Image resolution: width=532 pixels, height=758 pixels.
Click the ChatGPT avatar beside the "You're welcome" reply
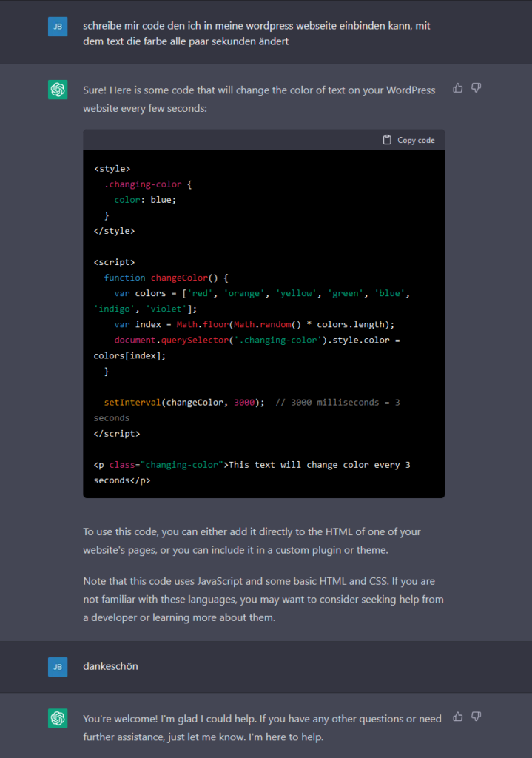pos(58,718)
